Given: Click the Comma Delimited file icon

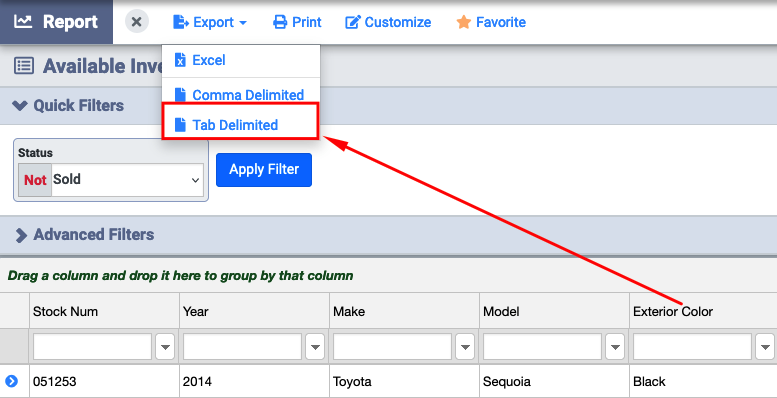Looking at the screenshot, I should click(x=180, y=94).
